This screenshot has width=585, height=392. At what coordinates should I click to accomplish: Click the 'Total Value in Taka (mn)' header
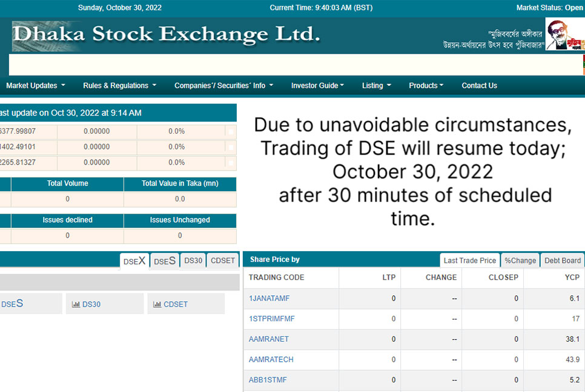(180, 184)
